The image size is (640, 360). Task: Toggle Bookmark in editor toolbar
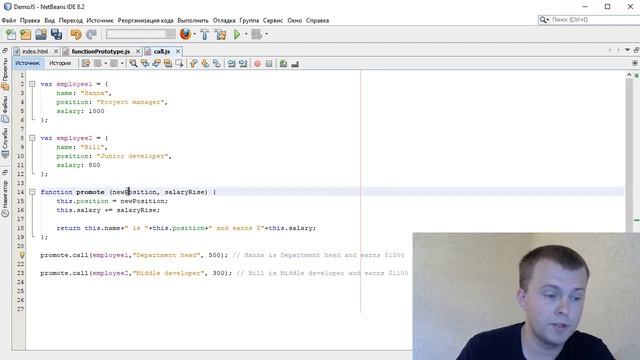(x=217, y=63)
